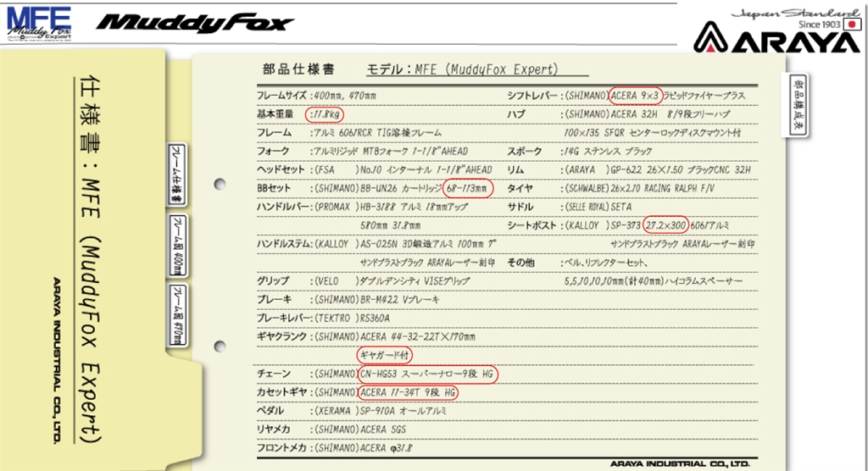Click the リム (ARAYA) GP-622 row
868x471 pixels.
coord(629,170)
